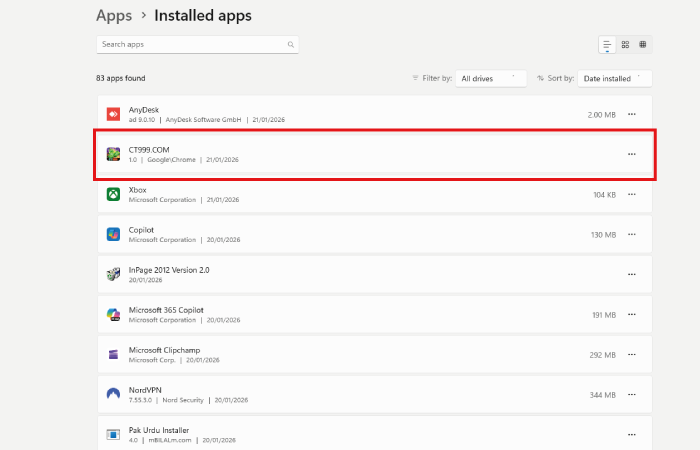Open more options for NordVPN

(x=631, y=394)
